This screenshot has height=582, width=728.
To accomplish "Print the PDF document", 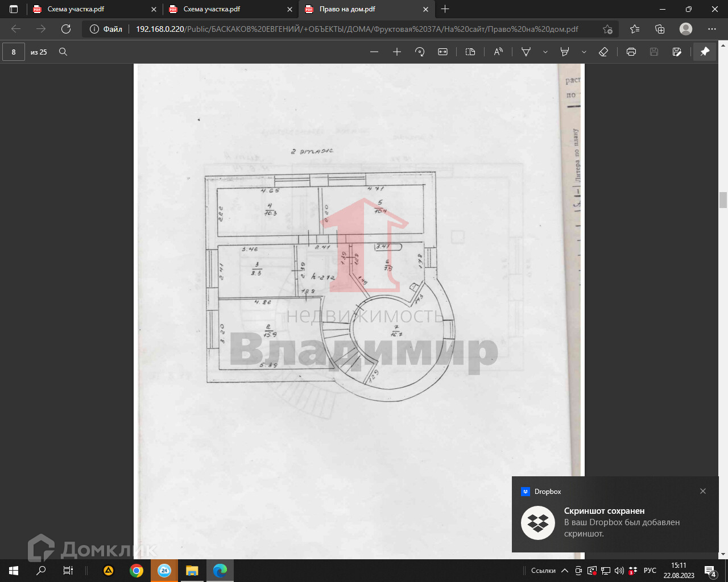I will pos(631,52).
